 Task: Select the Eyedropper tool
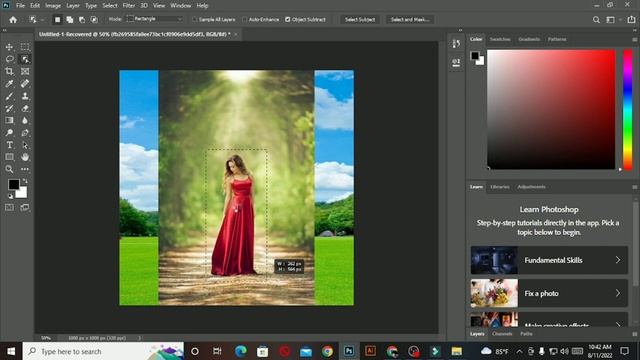tap(9, 84)
